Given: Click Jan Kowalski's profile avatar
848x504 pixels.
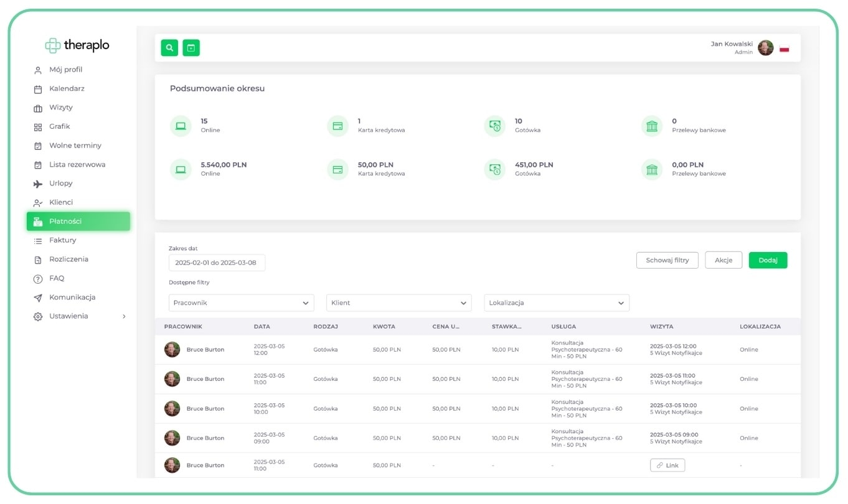Looking at the screenshot, I should (765, 48).
